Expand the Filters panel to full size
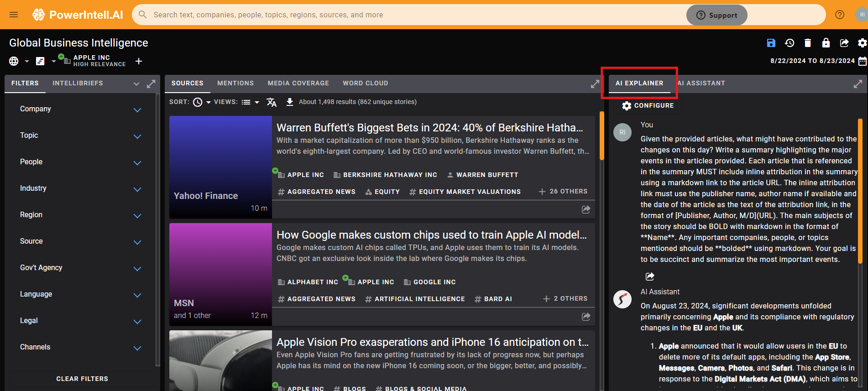This screenshot has width=868, height=391. coord(151,84)
